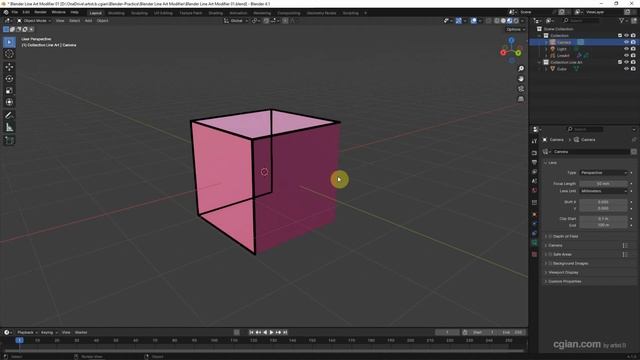Open the viewport Object menu
The height and width of the screenshot is (360, 640).
point(102,20)
